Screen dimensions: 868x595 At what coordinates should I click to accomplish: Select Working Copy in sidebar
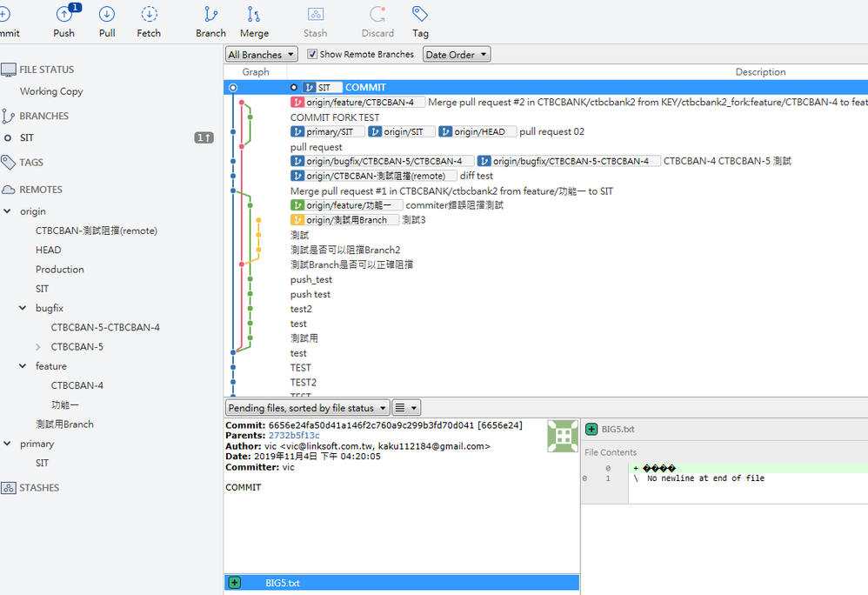pos(51,91)
